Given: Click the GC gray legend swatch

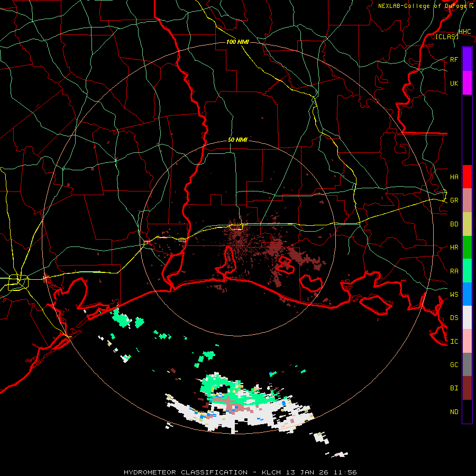Looking at the screenshot, I should pyautogui.click(x=467, y=364).
